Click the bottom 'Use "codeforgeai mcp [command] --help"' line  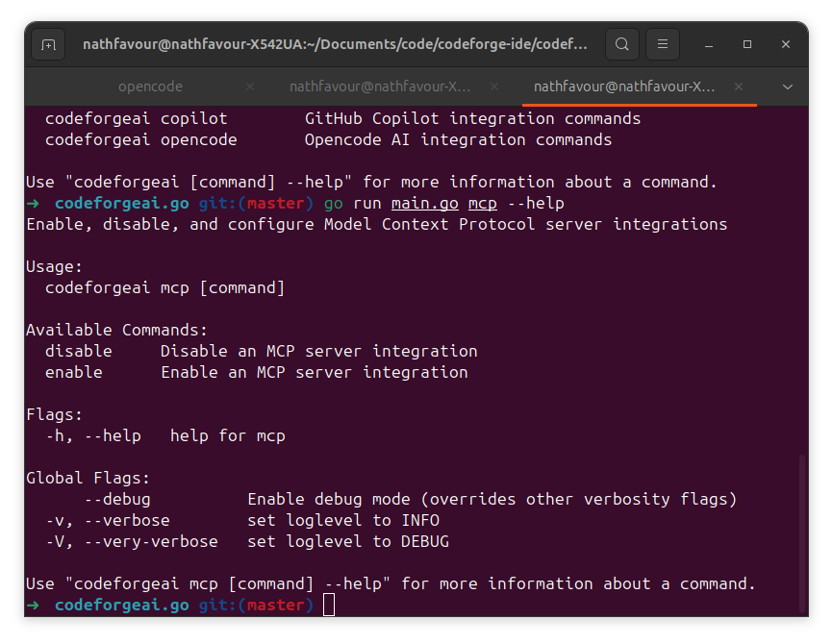pos(391,583)
